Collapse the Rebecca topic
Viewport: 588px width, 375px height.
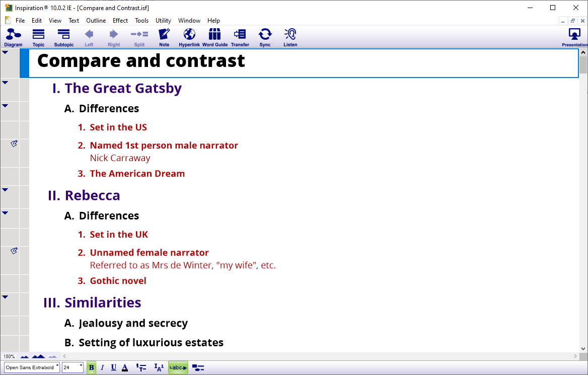pyautogui.click(x=5, y=189)
